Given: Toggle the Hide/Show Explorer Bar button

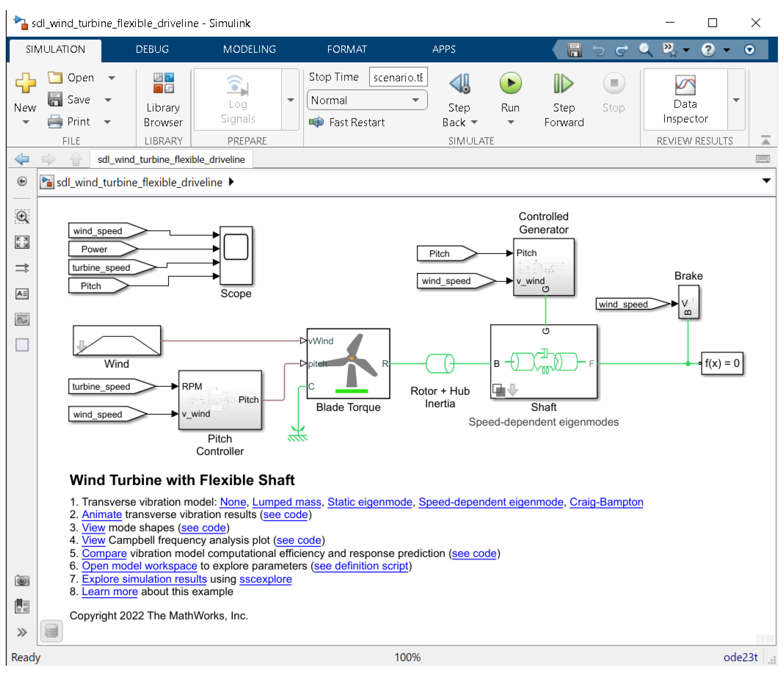Looking at the screenshot, I should [22, 182].
